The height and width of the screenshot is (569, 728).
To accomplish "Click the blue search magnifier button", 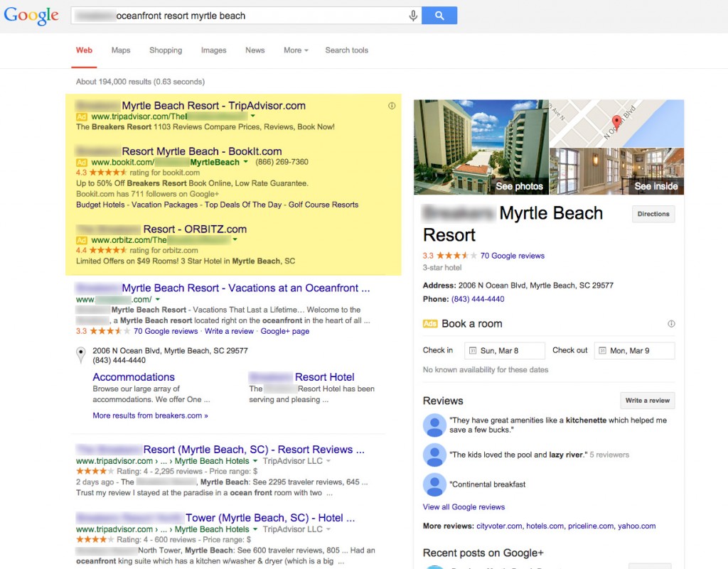I will 439,16.
